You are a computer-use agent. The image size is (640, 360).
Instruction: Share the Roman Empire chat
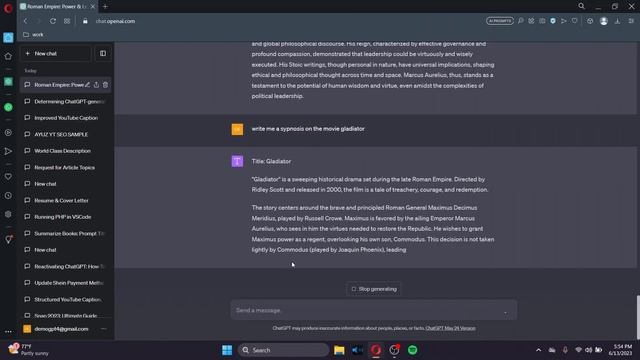[x=96, y=85]
